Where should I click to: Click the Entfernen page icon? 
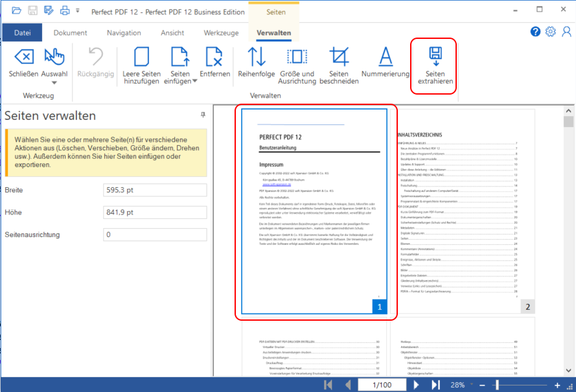point(214,57)
